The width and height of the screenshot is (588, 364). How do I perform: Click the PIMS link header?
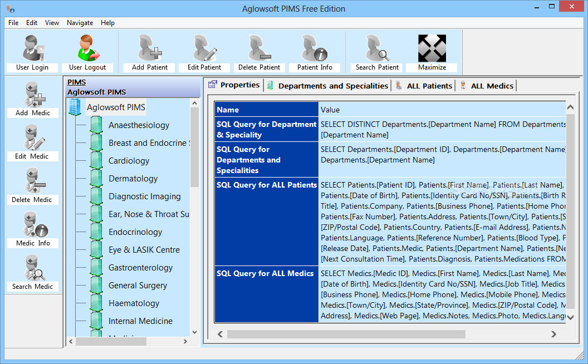[76, 82]
